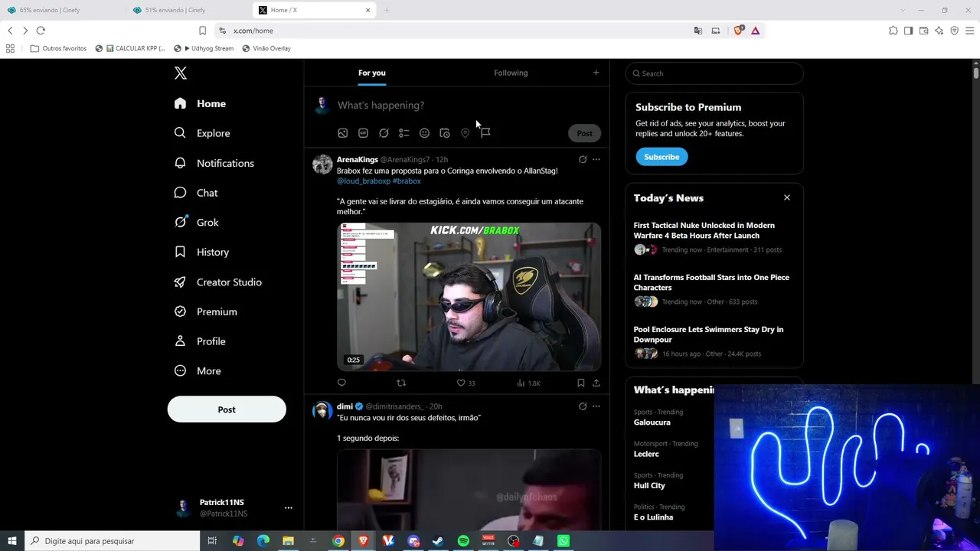Create a poll with the composer poll icon
Image resolution: width=980 pixels, height=551 pixels.
click(404, 133)
